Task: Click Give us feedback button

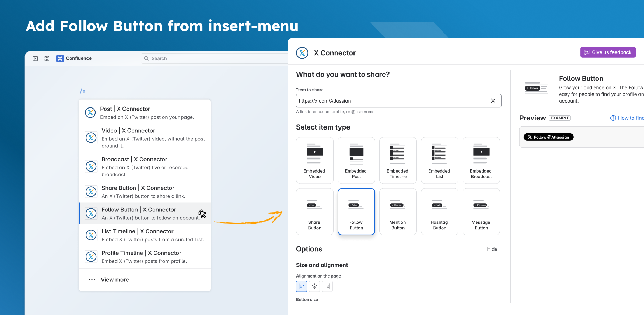Action: pyautogui.click(x=608, y=52)
